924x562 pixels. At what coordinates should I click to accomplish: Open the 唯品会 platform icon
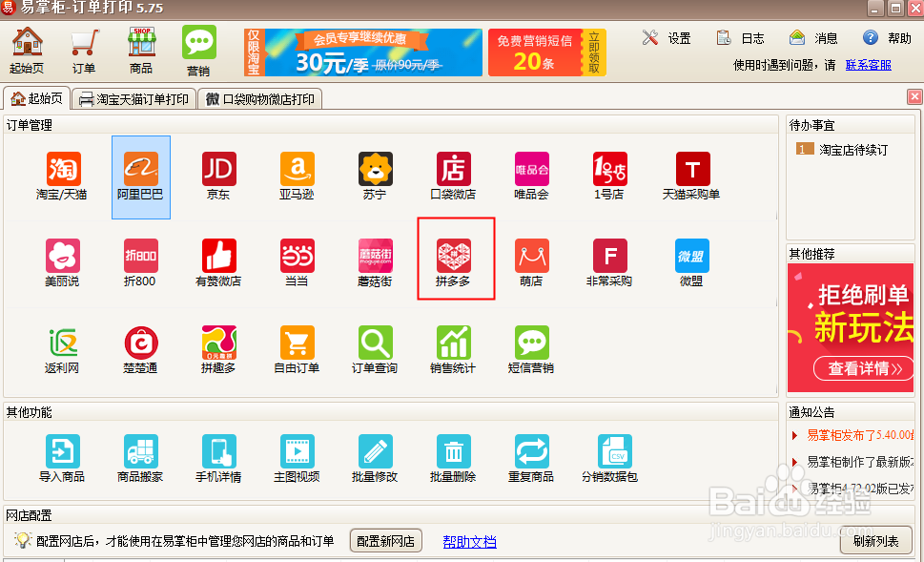pyautogui.click(x=531, y=177)
